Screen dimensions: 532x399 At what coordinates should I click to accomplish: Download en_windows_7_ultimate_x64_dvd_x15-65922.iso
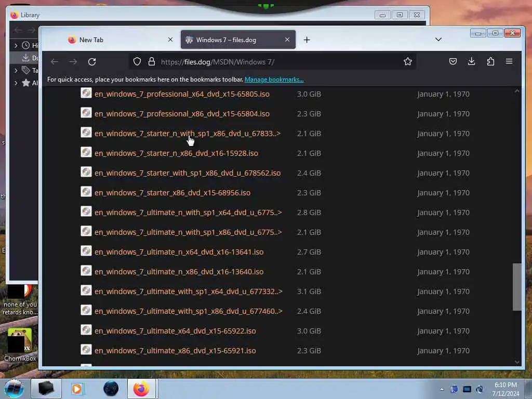click(x=175, y=331)
